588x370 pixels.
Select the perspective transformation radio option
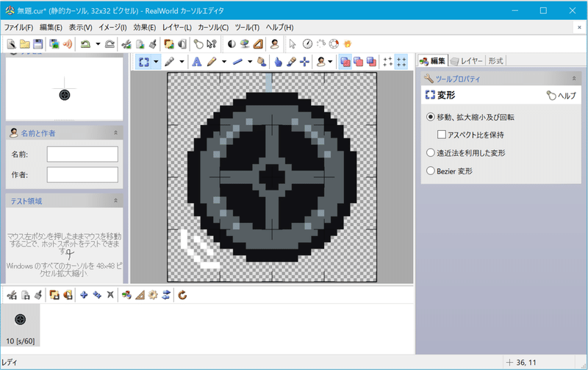[x=431, y=153]
